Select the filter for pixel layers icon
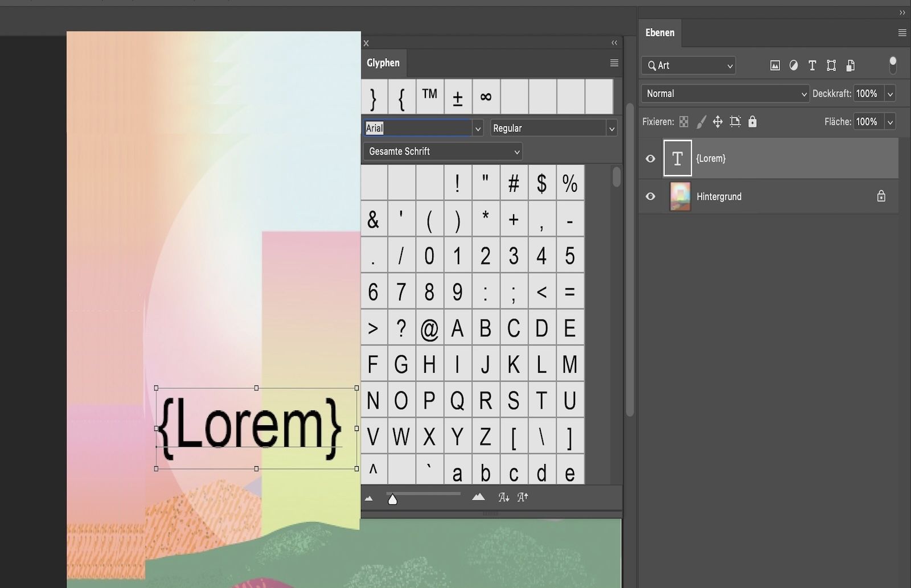 pyautogui.click(x=775, y=65)
